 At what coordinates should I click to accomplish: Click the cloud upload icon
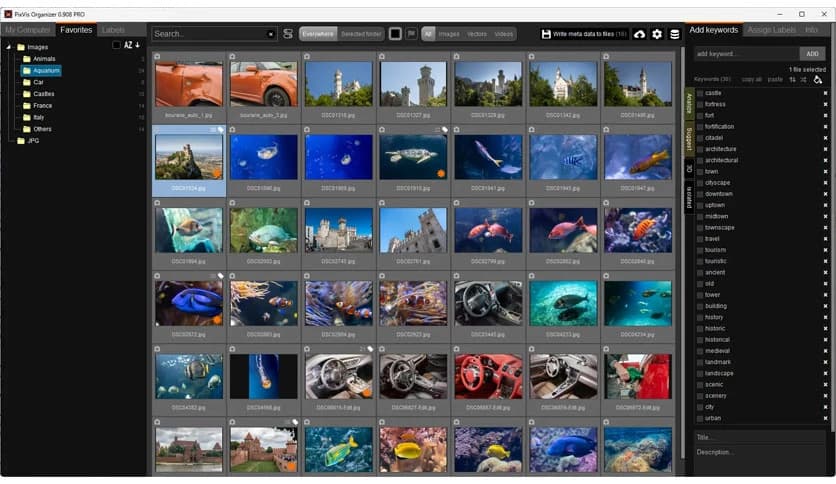pyautogui.click(x=640, y=34)
